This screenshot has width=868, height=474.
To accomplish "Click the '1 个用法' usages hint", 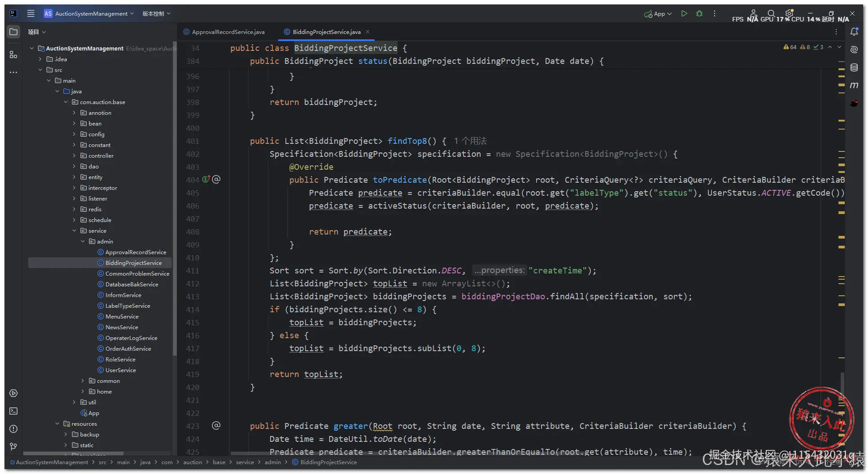I will pyautogui.click(x=470, y=141).
